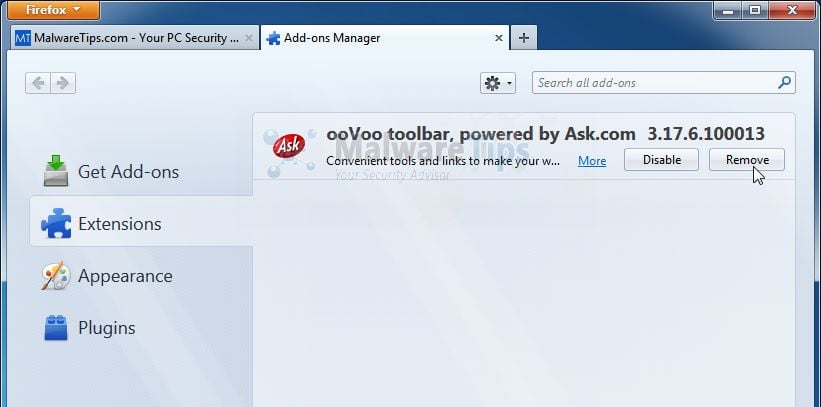This screenshot has width=821, height=407.
Task: Open the gear tools dropdown
Action: [497, 83]
